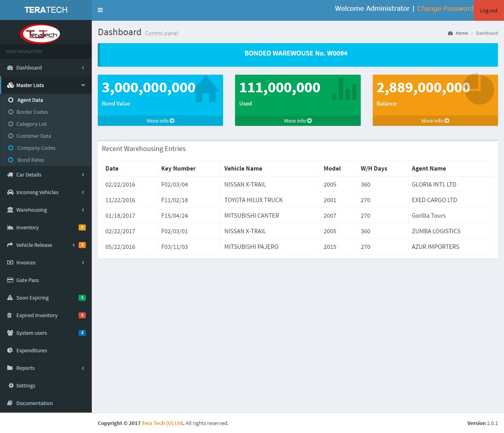Screen dimensions: 504x433
Task: Click the Inventory chart icon
Action: point(10,227)
